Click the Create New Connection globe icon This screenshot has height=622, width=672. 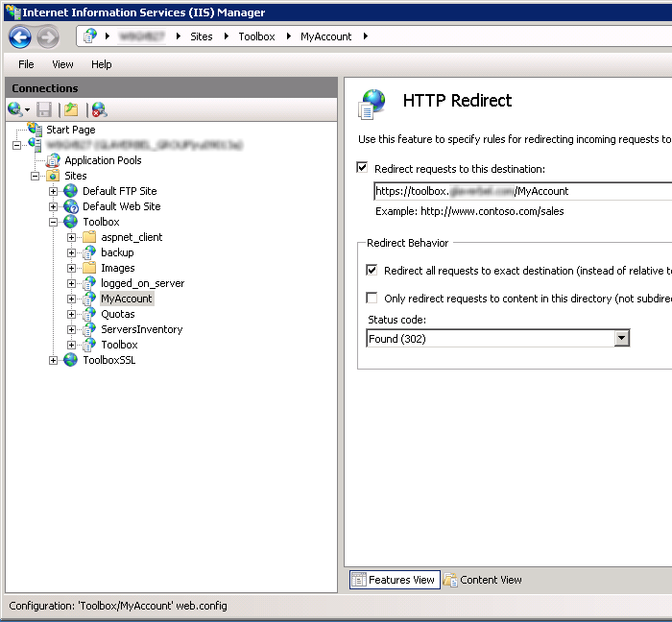point(16,109)
